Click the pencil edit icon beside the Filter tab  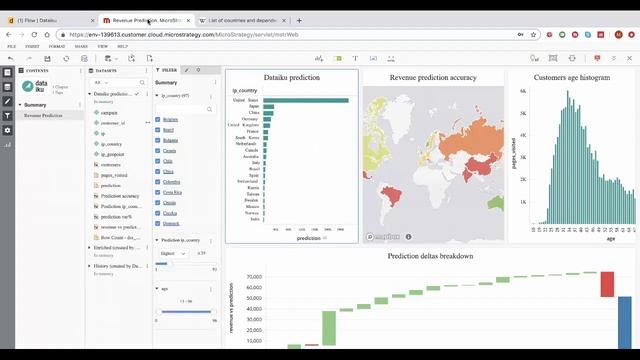click(x=187, y=70)
